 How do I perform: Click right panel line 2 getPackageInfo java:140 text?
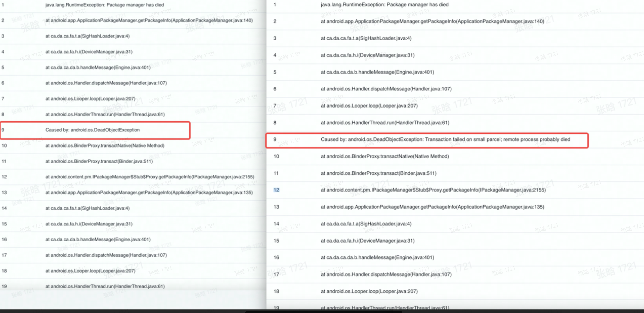click(432, 21)
